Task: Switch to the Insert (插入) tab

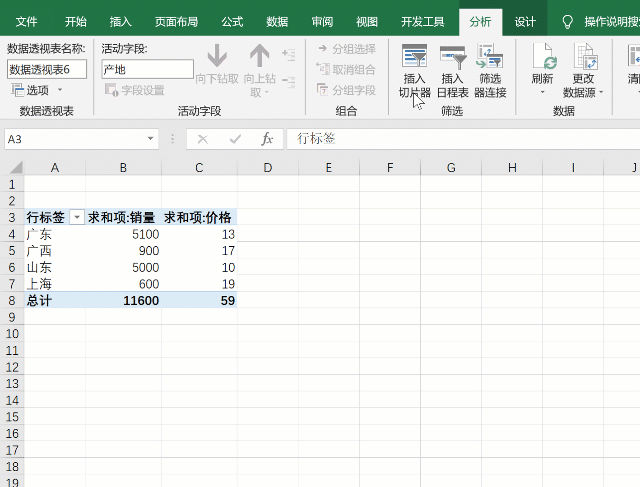Action: (x=120, y=22)
